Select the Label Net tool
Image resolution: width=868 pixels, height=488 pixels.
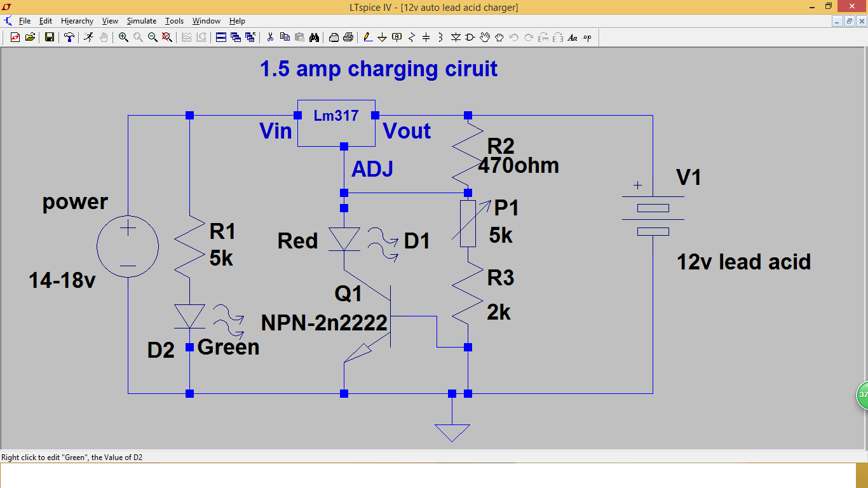click(x=397, y=37)
